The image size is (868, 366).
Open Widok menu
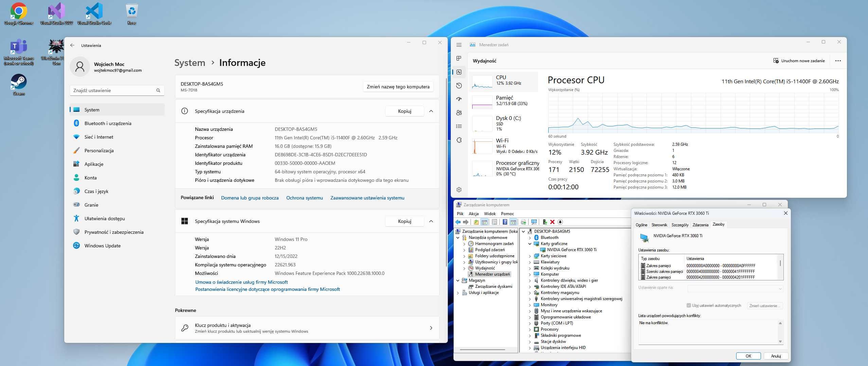click(x=490, y=214)
